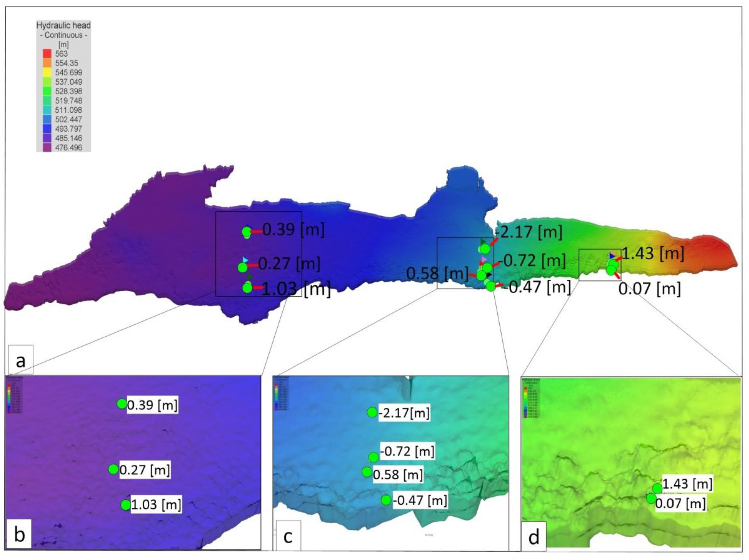Click the -0.47 [m] label in panel c
Screen dimensions: 749x560
(420, 500)
